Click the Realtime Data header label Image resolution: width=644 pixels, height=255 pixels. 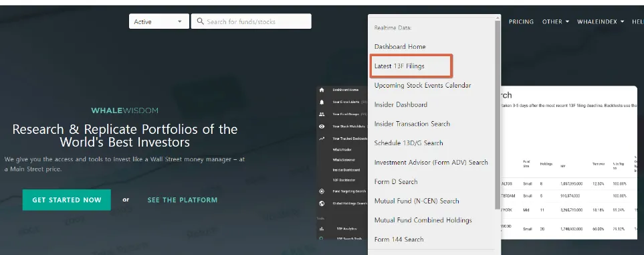[393, 27]
